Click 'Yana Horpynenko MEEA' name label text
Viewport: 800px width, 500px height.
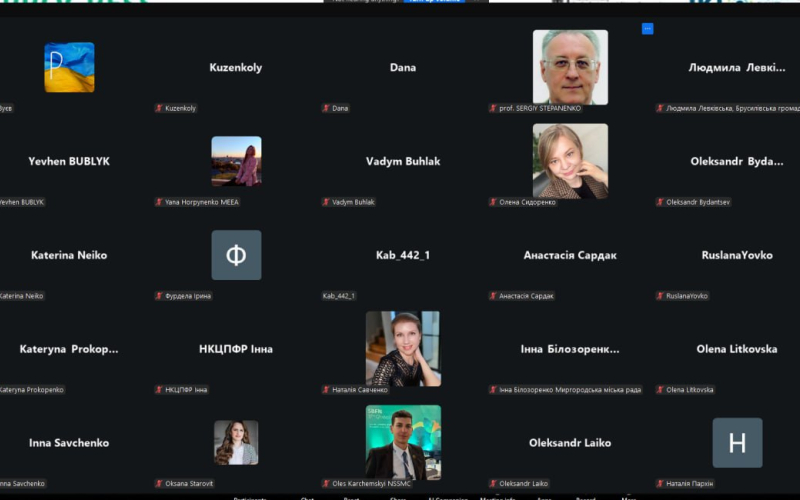point(202,202)
